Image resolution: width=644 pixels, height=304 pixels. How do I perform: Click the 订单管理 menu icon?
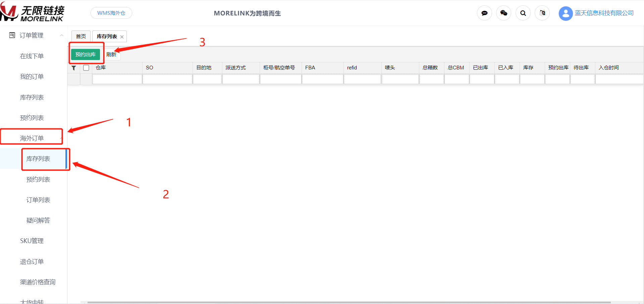tap(12, 35)
